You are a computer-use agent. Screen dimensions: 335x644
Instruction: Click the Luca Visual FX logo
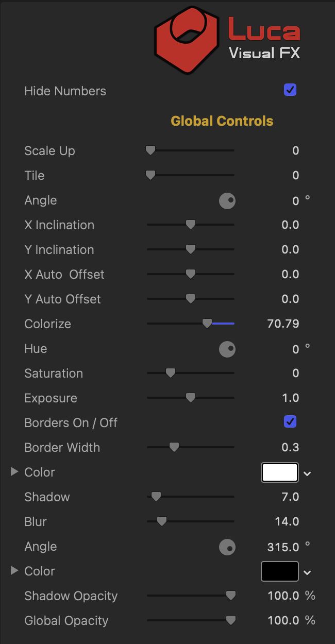tap(227, 40)
